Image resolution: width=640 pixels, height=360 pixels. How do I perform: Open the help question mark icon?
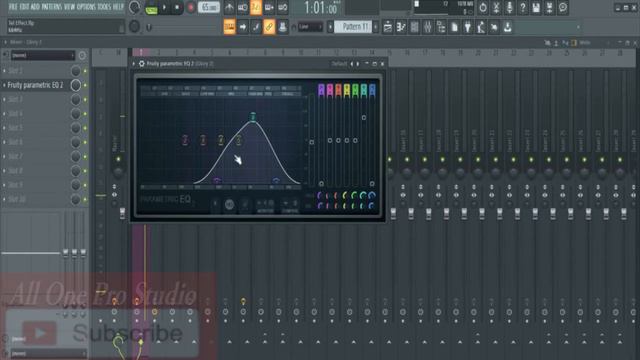[x=523, y=7]
